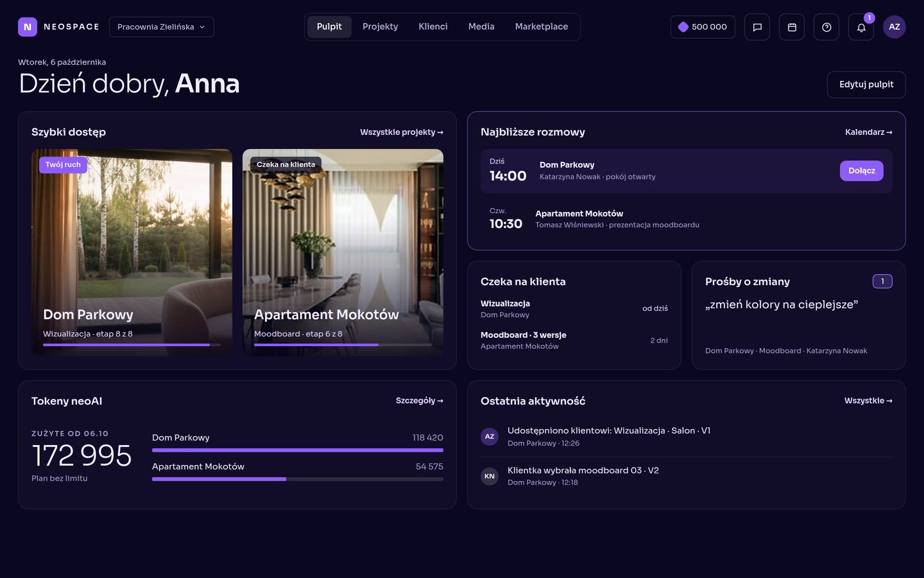Click the Dom Parkowy · Moodboard · Katarzyna Nowak caption

tap(786, 351)
